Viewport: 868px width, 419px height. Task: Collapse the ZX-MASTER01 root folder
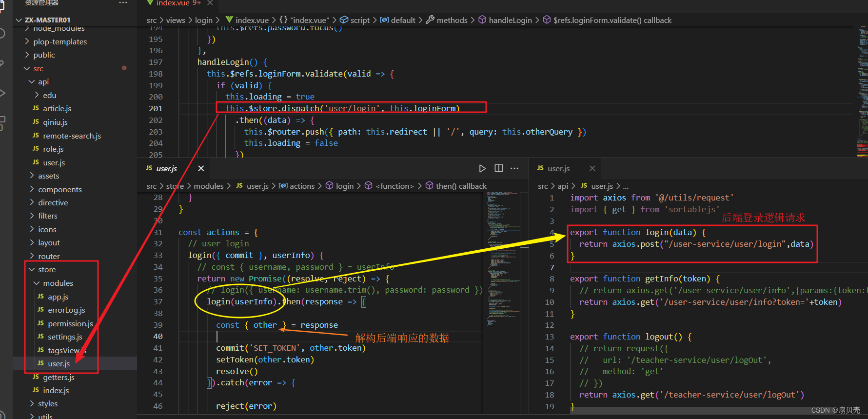(x=19, y=20)
